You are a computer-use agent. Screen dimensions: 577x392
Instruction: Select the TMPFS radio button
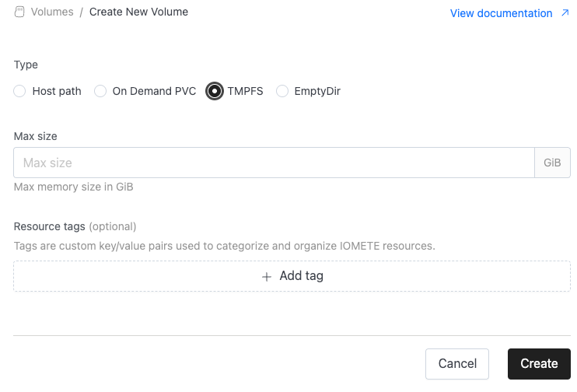(x=214, y=91)
